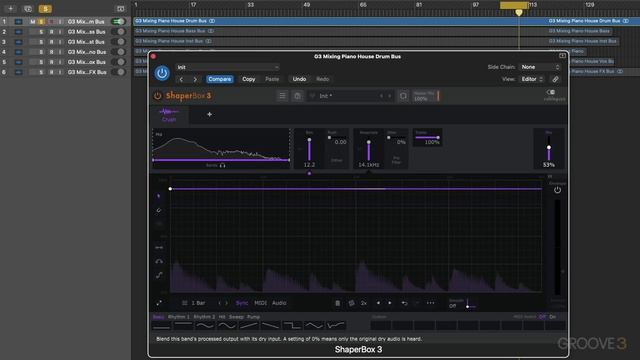Shift the wave left with arrow icon
Screen dimensions: 640x360
pyautogui.click(x=378, y=303)
